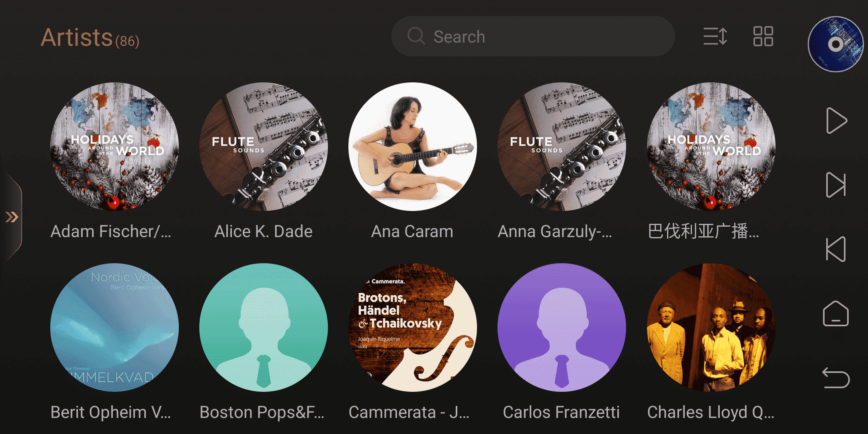Select the Berit Opheim artist cover

[x=115, y=328]
